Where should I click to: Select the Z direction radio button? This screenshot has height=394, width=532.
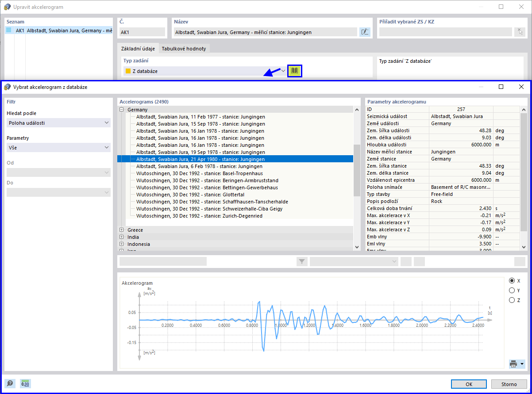point(512,300)
